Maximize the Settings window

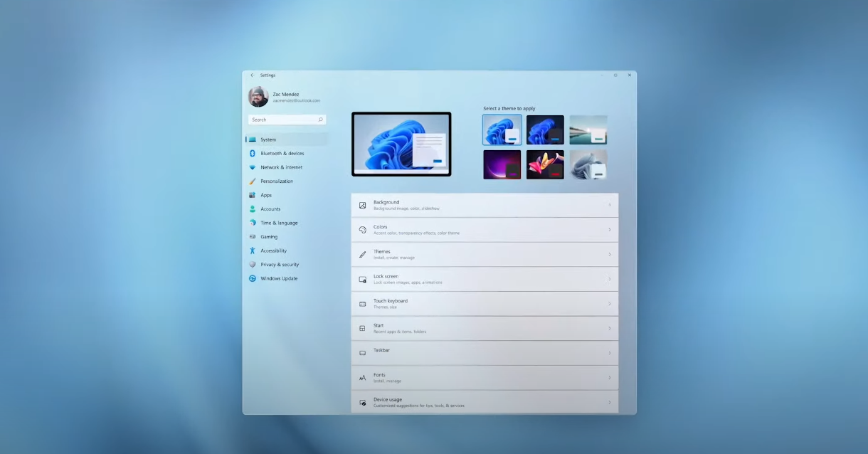[615, 75]
